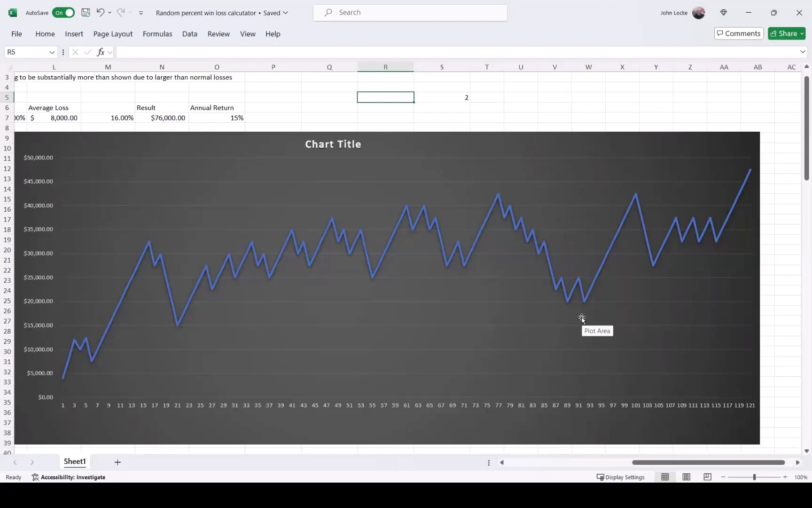This screenshot has height=508, width=812.
Task: Select column R header
Action: 385,67
